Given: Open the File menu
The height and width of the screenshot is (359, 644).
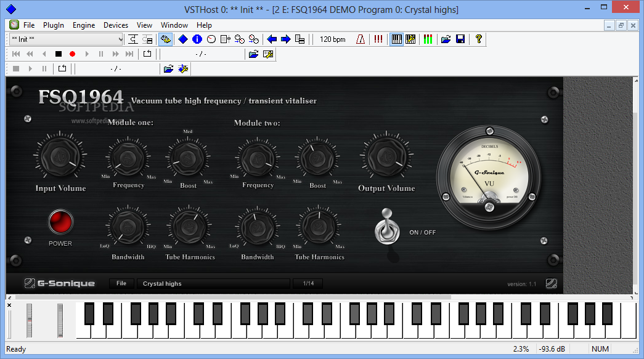Looking at the screenshot, I should point(29,25).
